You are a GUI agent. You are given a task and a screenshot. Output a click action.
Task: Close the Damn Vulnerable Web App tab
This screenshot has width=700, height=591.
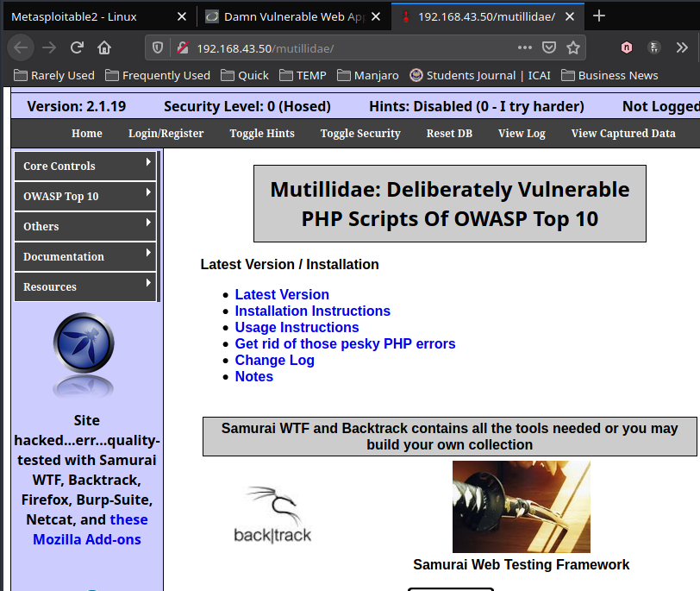pyautogui.click(x=376, y=16)
